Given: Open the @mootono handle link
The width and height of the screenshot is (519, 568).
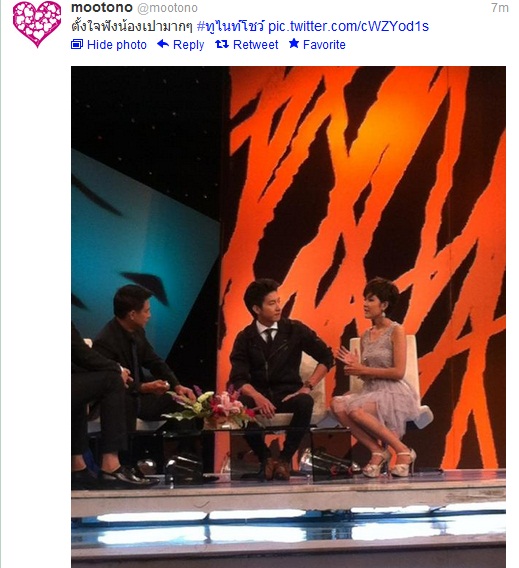Looking at the screenshot, I should point(167,8).
